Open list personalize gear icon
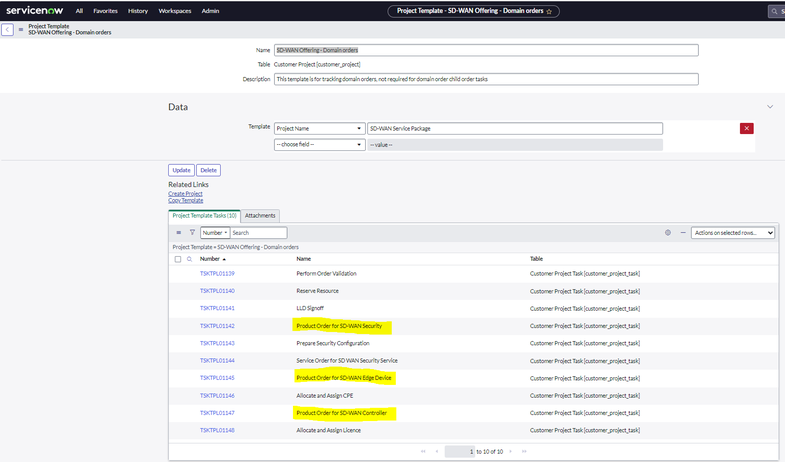Screen dimensions: 785x462 coord(668,233)
